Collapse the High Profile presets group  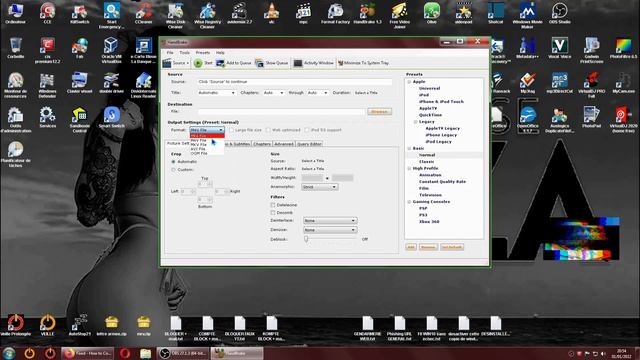click(409, 168)
